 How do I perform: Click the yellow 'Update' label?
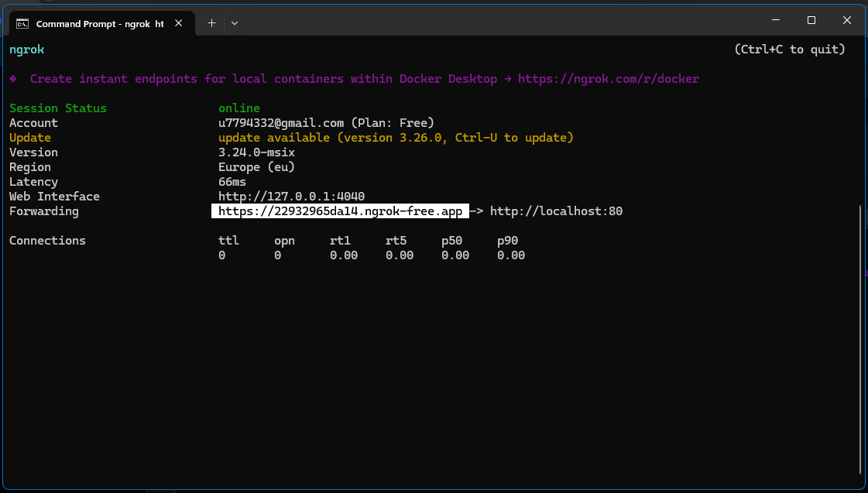coord(30,137)
